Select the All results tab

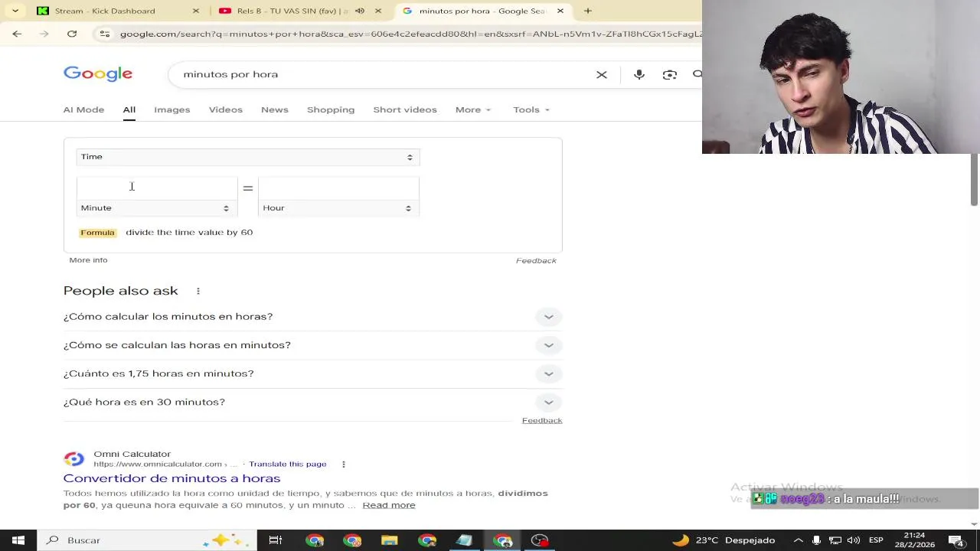[129, 109]
